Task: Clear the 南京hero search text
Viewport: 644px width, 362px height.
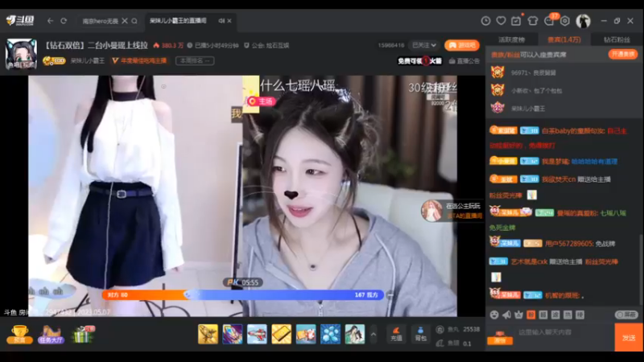Action: coord(125,21)
